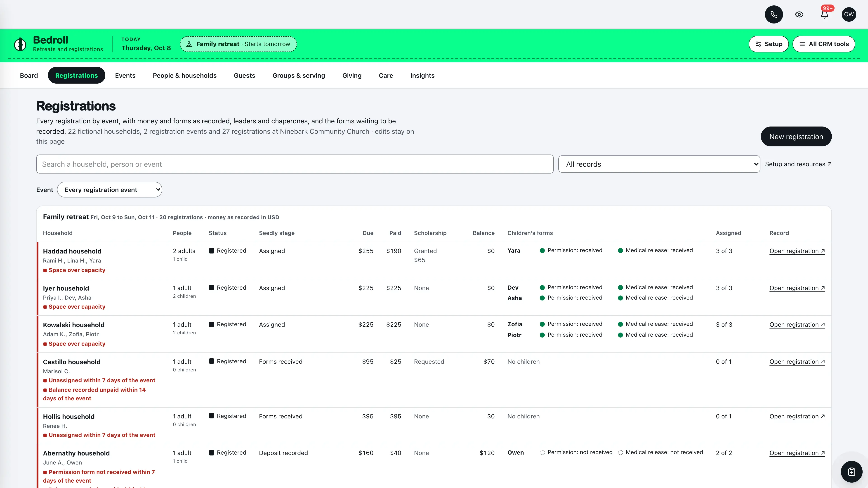Screen dimensions: 868x488
Task: Open the OW user avatar menu
Action: click(849, 14)
